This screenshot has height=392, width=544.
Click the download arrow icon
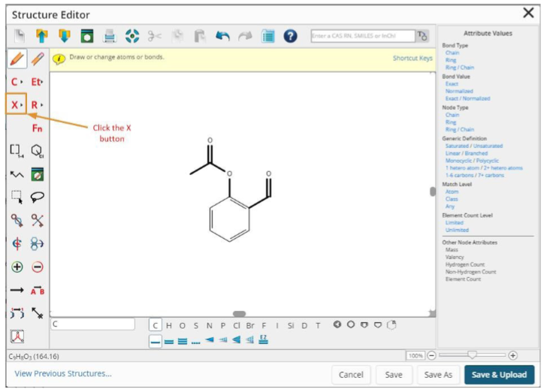pyautogui.click(x=65, y=36)
